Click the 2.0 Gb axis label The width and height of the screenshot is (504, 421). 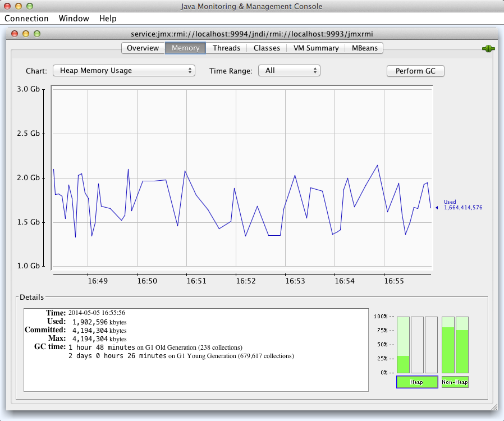[x=28, y=178]
